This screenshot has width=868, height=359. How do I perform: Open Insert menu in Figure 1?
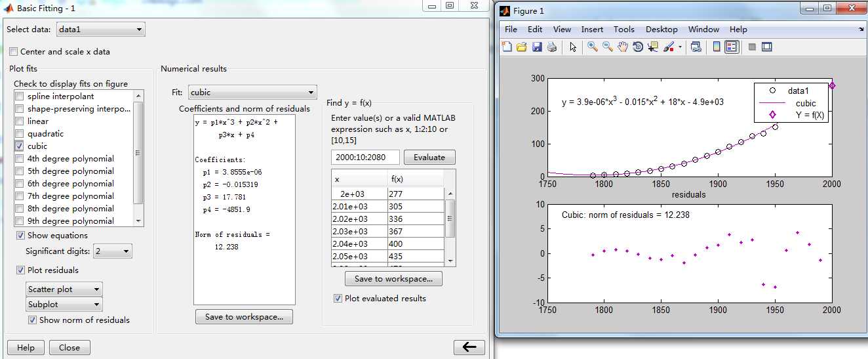point(592,30)
